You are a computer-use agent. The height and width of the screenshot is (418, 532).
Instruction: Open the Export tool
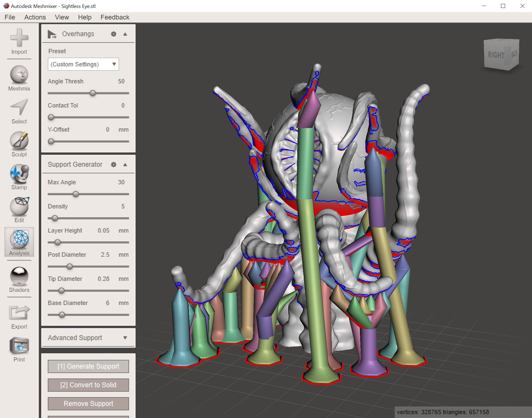point(19,317)
